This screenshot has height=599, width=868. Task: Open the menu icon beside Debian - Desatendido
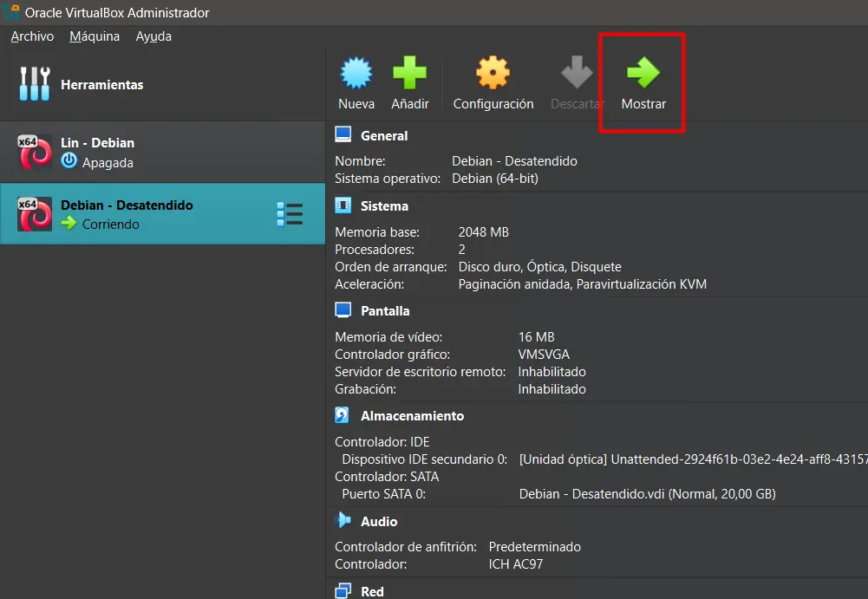tap(289, 214)
